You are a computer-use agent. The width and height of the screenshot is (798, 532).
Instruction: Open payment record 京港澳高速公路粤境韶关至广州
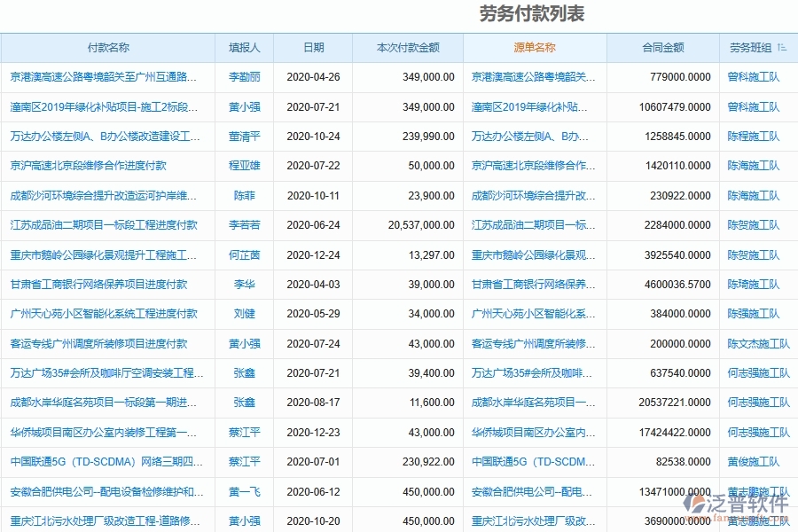tap(102, 77)
